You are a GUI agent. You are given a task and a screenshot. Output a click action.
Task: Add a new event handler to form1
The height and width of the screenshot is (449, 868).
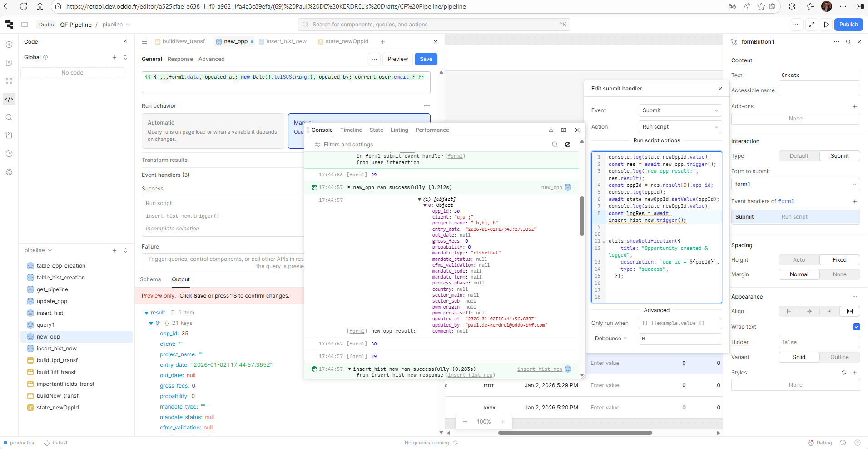point(854,201)
